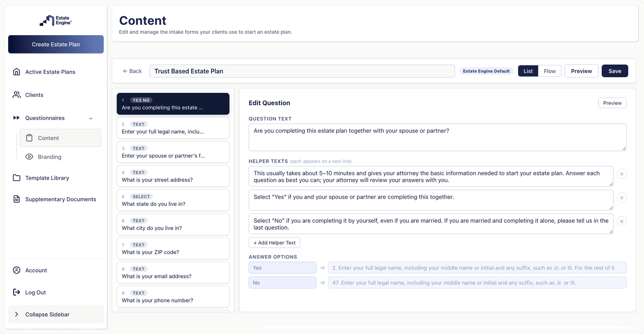Click the Branding eye icon
Viewport: 644px width, 334px height.
pyautogui.click(x=29, y=157)
